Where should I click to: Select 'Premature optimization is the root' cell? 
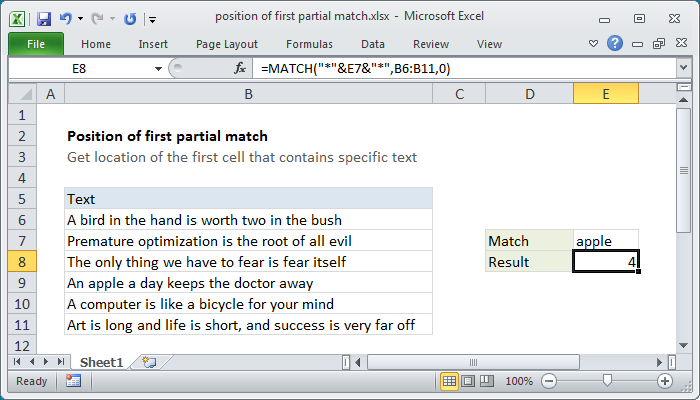248,241
